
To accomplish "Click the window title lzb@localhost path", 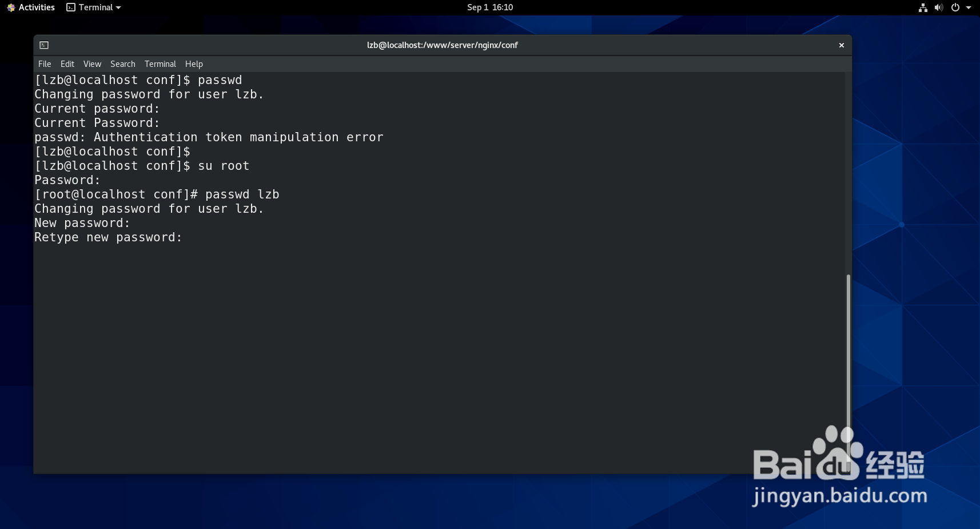I will coord(442,45).
